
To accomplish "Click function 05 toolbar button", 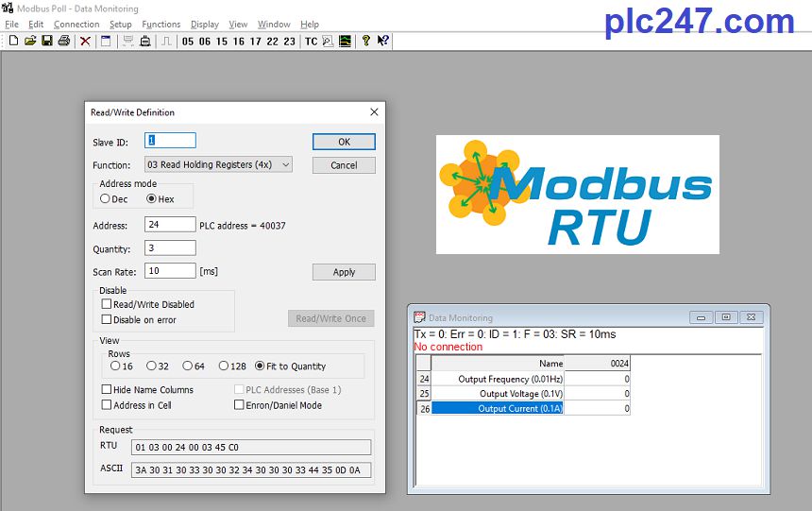I will (x=188, y=42).
